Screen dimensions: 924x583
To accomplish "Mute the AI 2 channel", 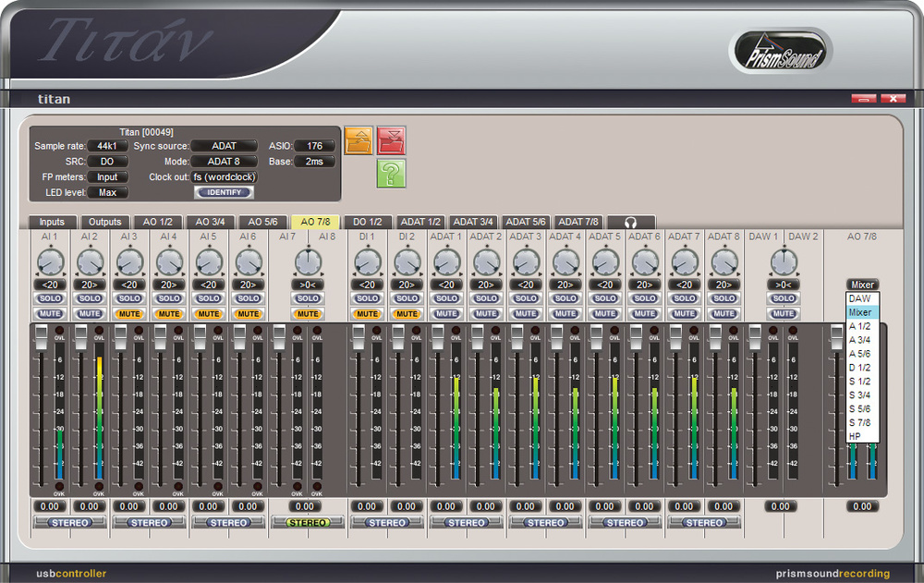I will [x=90, y=314].
